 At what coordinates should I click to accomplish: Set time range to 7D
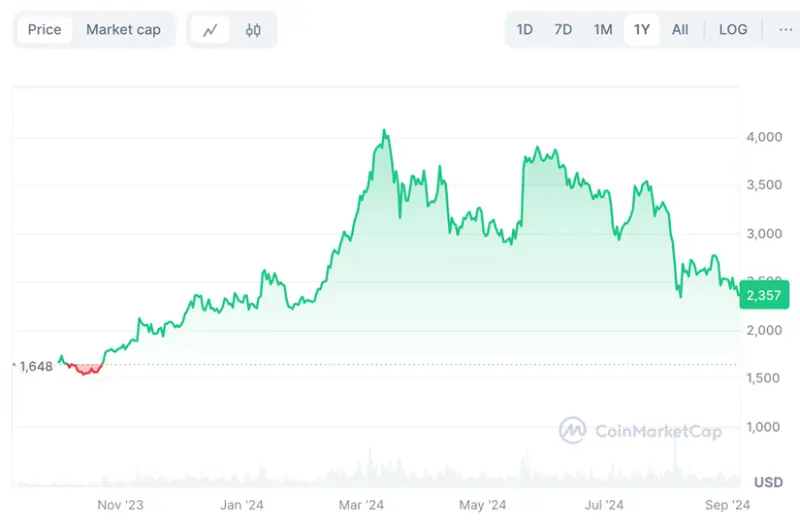tap(563, 30)
